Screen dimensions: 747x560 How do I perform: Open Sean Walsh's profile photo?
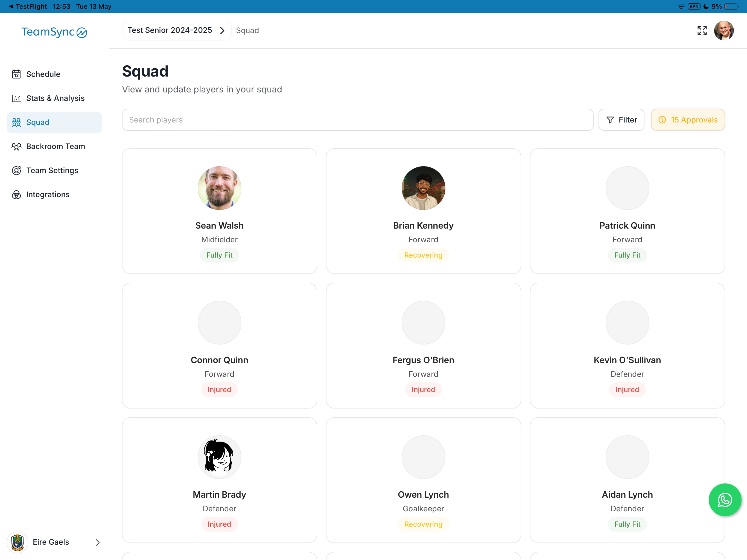pyautogui.click(x=220, y=188)
